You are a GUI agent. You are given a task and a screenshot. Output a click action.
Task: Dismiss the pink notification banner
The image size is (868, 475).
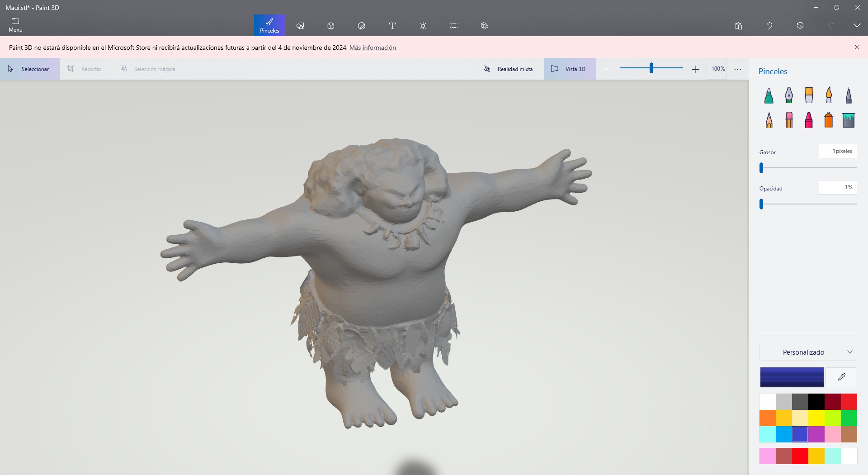[x=857, y=47]
